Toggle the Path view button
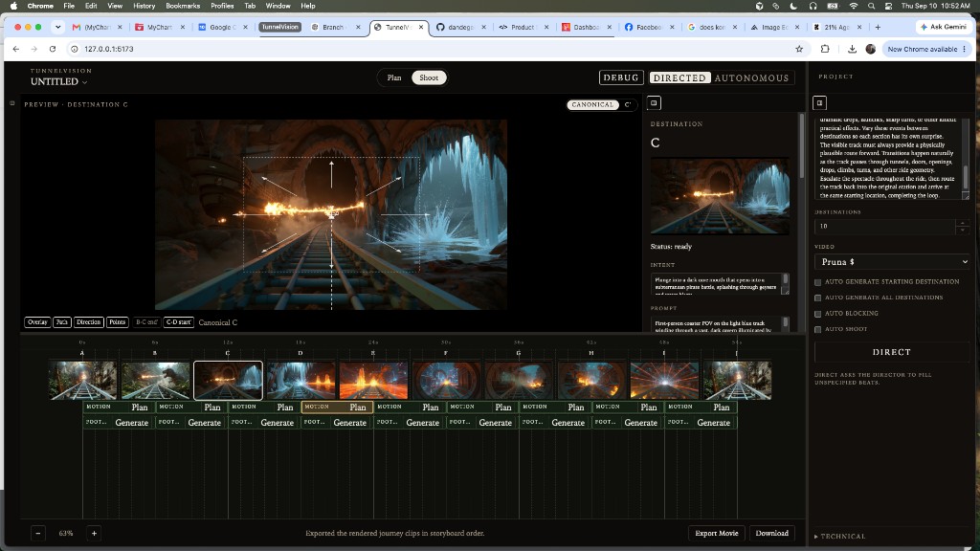The width and height of the screenshot is (980, 551). point(62,322)
